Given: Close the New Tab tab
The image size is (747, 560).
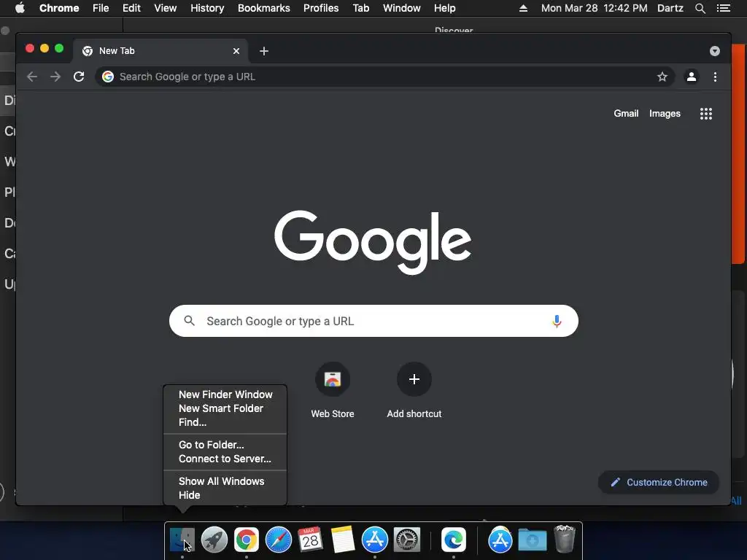Looking at the screenshot, I should [x=236, y=51].
